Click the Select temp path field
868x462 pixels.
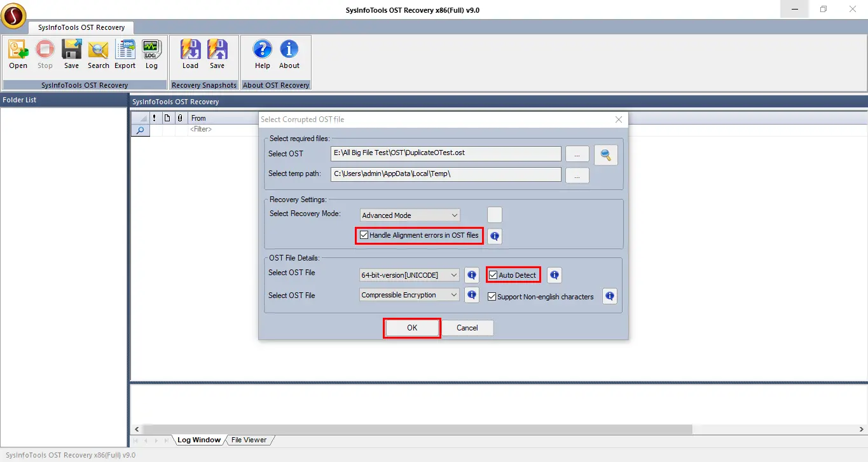446,174
